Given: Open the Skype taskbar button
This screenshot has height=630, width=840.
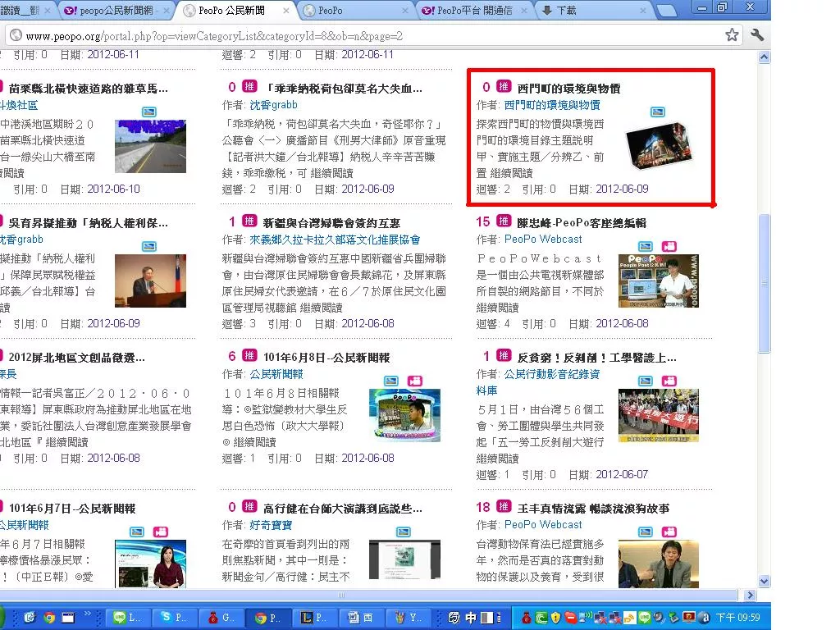Looking at the screenshot, I should (174, 618).
